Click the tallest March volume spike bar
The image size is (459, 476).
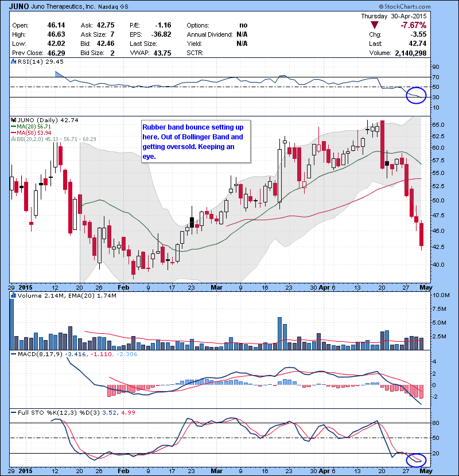click(x=280, y=333)
